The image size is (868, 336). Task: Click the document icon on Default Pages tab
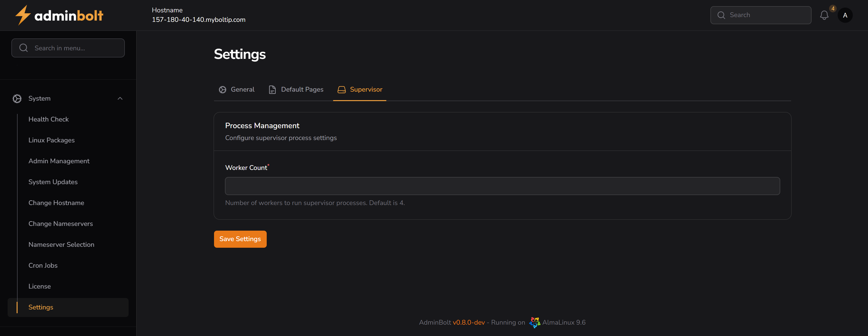click(272, 89)
